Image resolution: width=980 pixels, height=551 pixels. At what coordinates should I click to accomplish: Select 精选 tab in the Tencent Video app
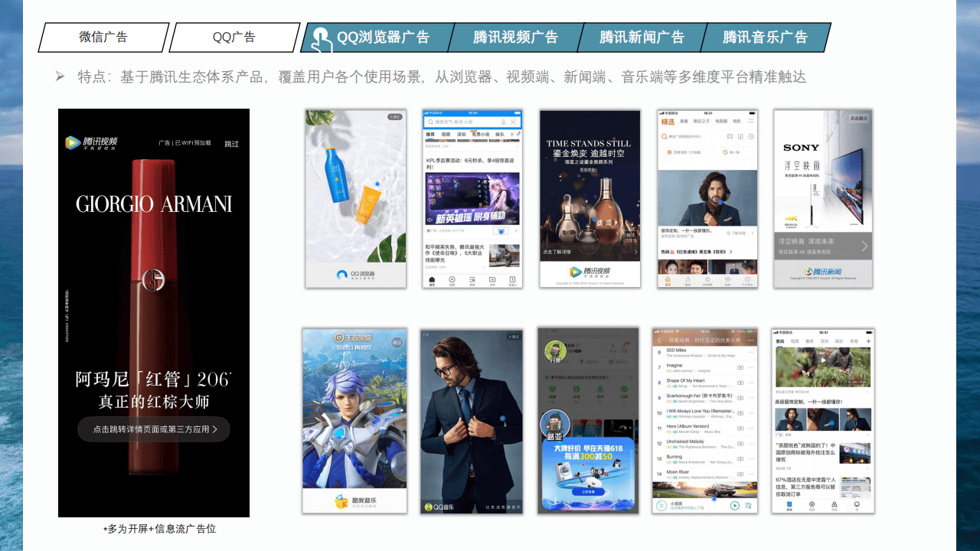click(x=668, y=122)
